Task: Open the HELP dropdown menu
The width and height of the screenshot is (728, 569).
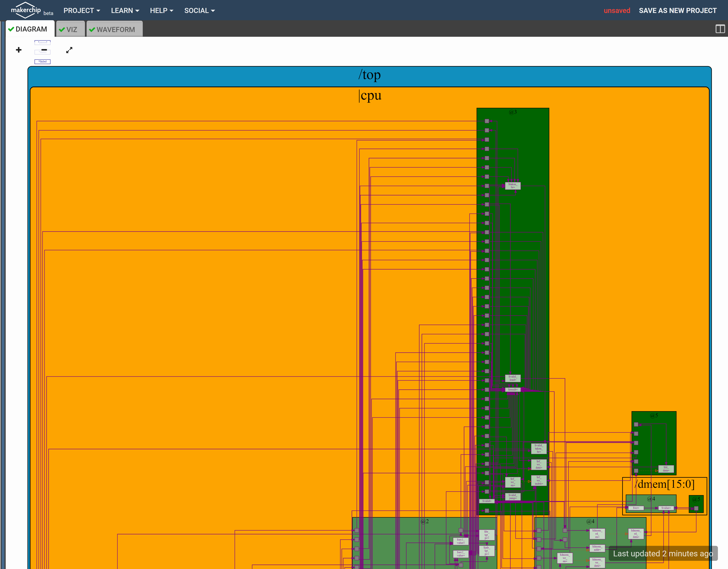Action: (x=161, y=11)
